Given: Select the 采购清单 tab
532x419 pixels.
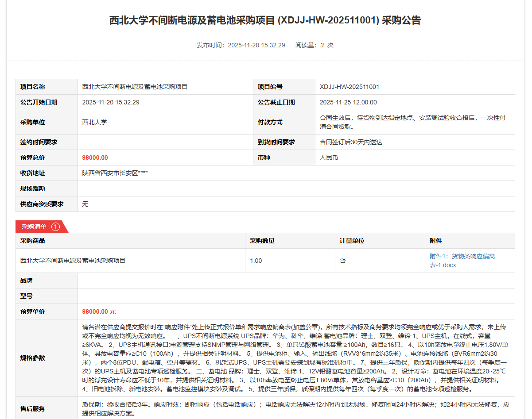Looking at the screenshot, I should 35,227.
